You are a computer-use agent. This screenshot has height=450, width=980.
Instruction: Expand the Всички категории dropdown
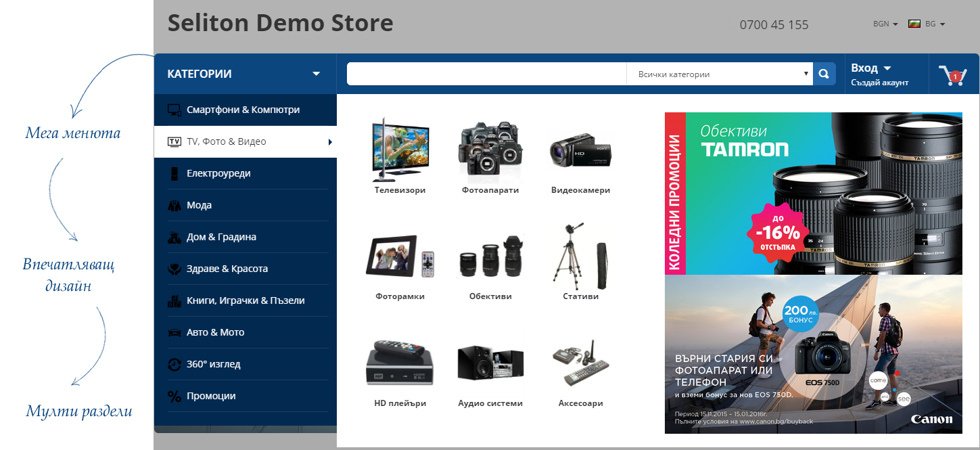720,74
